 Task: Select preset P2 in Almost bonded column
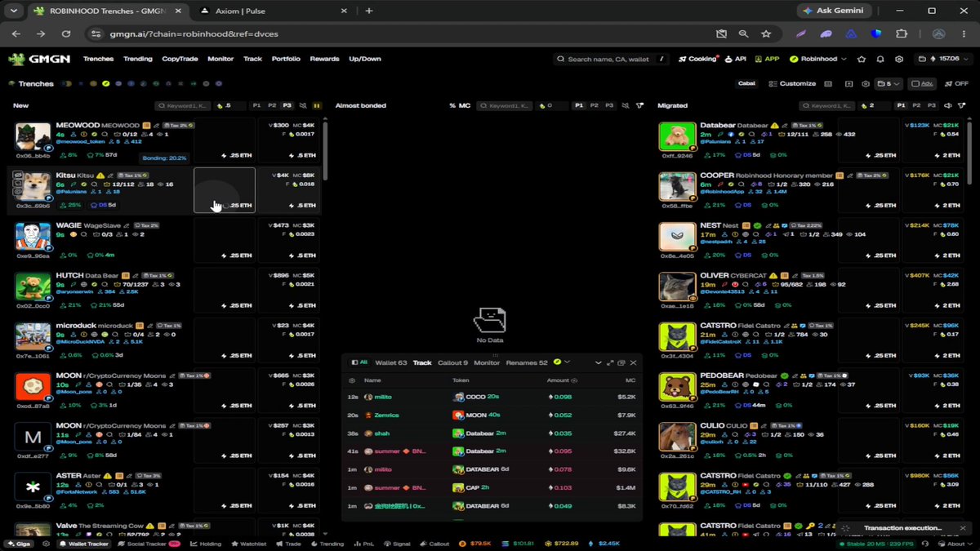594,105
